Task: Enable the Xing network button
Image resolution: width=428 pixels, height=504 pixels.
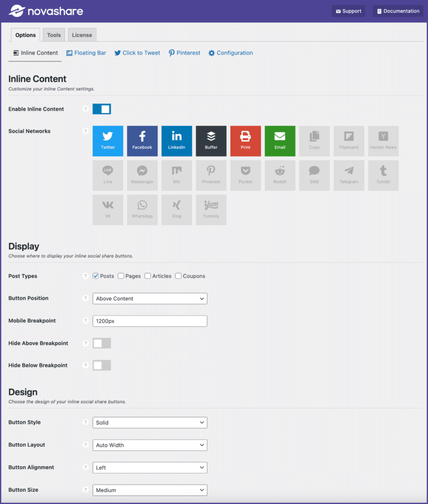Action: (176, 210)
